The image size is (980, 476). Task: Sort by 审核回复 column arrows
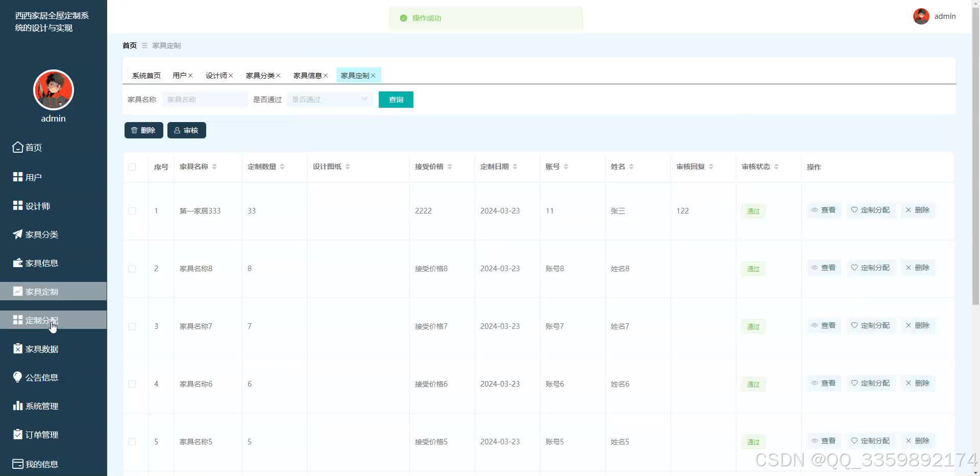[x=711, y=166]
